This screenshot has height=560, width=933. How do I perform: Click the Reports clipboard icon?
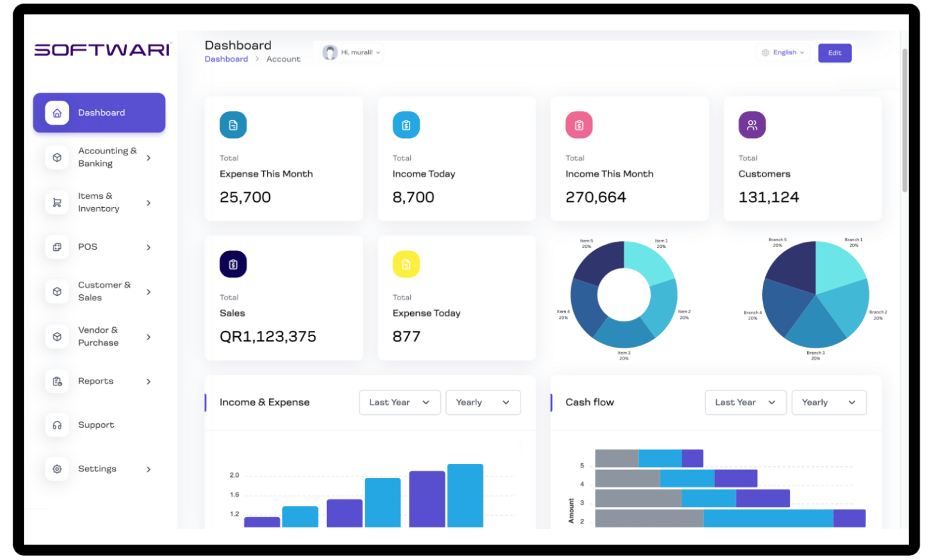coord(57,381)
